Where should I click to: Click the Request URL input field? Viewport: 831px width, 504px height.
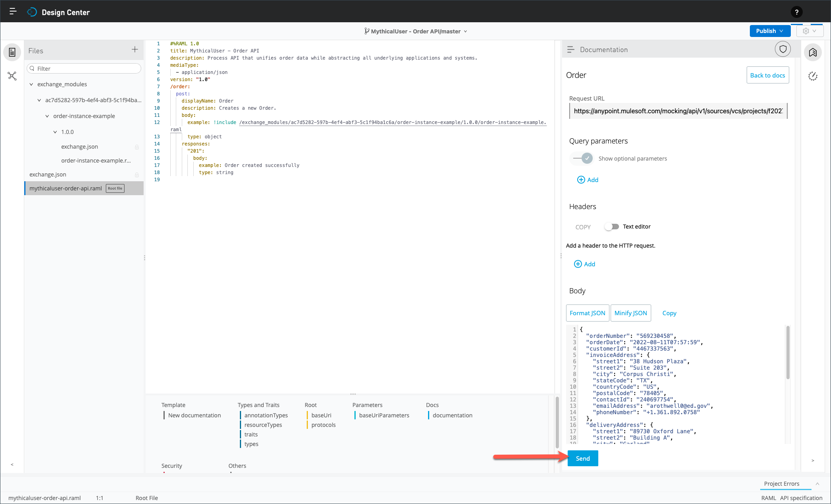678,111
